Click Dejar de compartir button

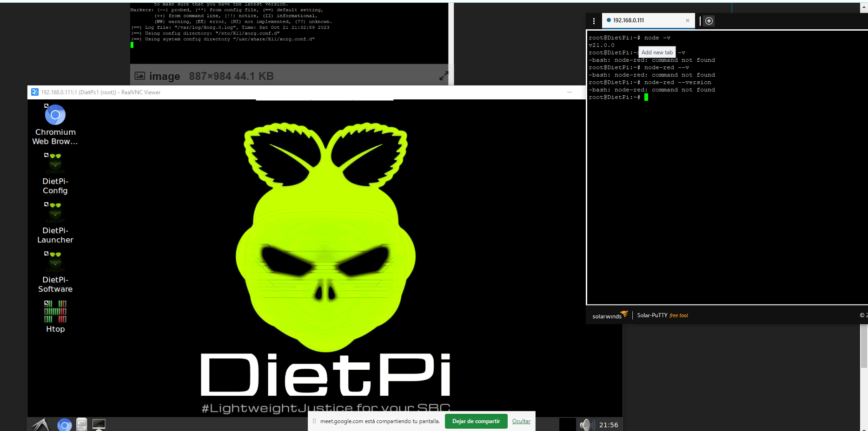476,421
